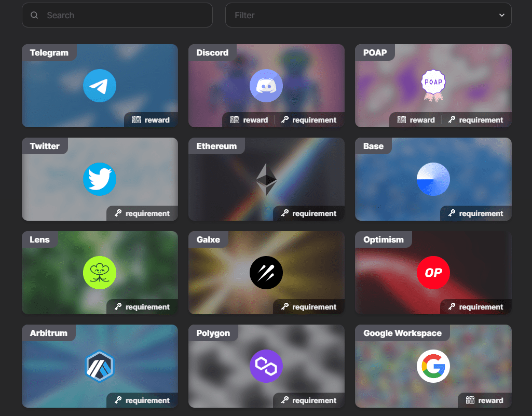Click the Ethereum diamond icon
532x416 pixels.
point(266,179)
